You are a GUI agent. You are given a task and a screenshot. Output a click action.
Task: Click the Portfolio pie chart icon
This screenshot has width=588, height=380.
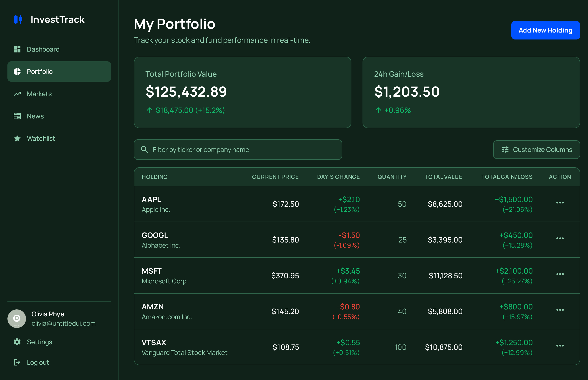tap(17, 72)
